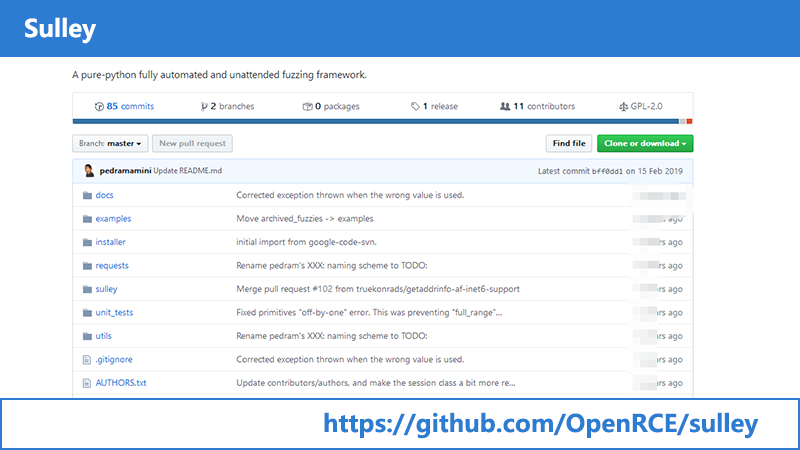Open the utils folder
Image resolution: width=800 pixels, height=450 pixels.
[x=103, y=336]
